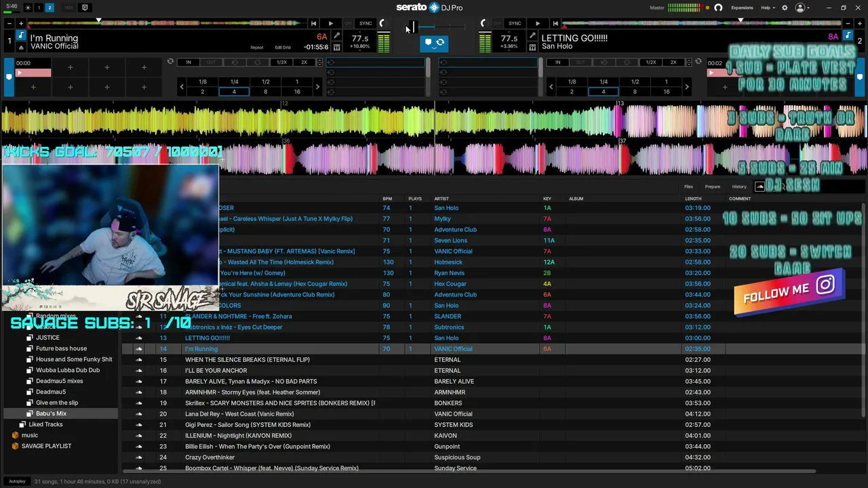The image size is (868, 488).
Task: Switch to 1-deck layout button
Action: click(39, 7)
